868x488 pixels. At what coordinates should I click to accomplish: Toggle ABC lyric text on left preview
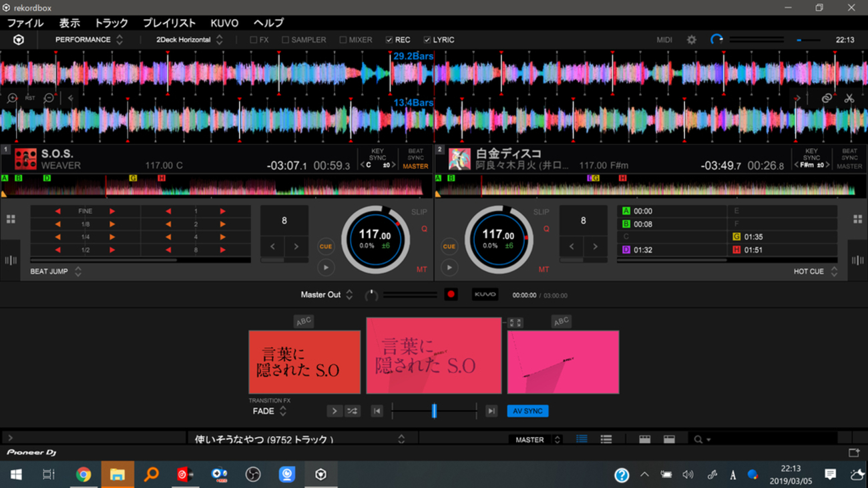pyautogui.click(x=304, y=321)
